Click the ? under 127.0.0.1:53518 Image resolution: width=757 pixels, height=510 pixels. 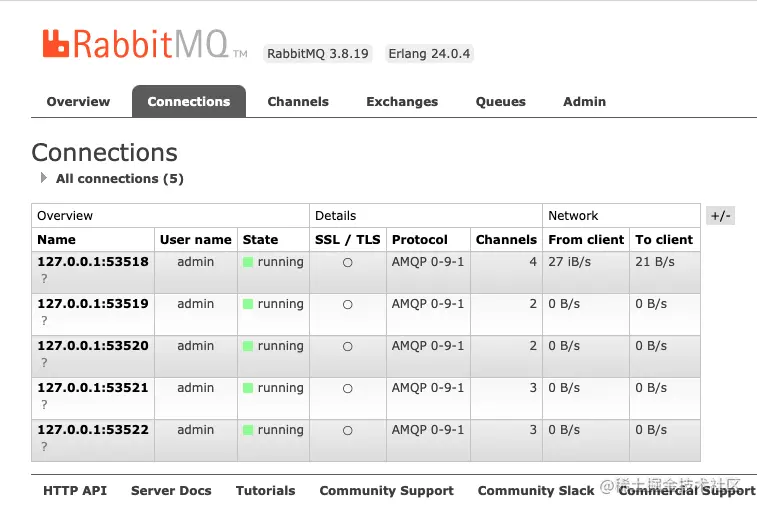[44, 279]
